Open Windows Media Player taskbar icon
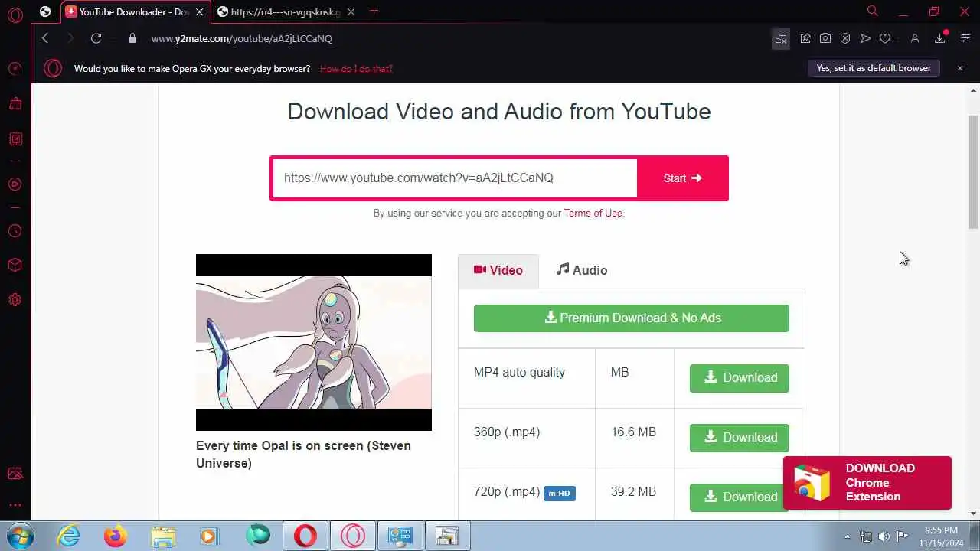This screenshot has height=551, width=980. (x=209, y=536)
